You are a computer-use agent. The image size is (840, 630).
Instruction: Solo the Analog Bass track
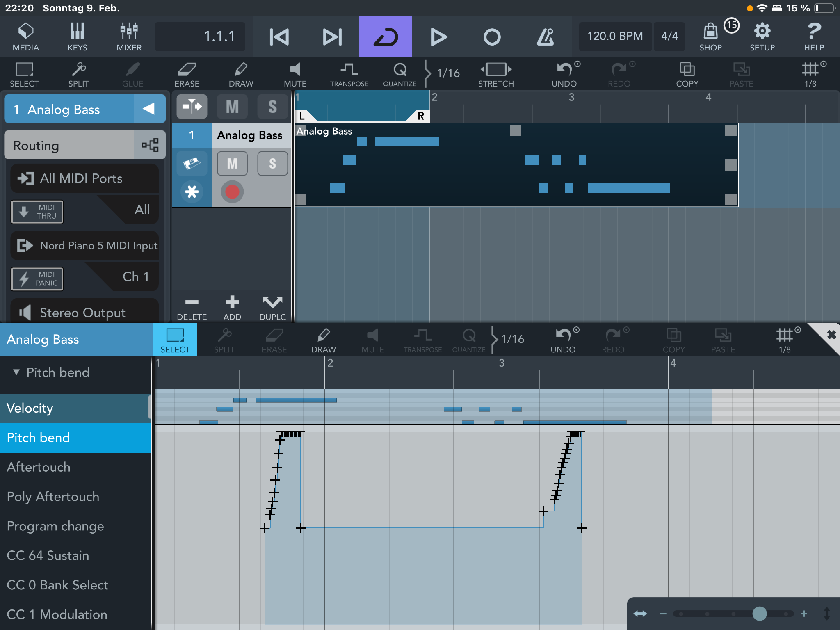point(272,164)
